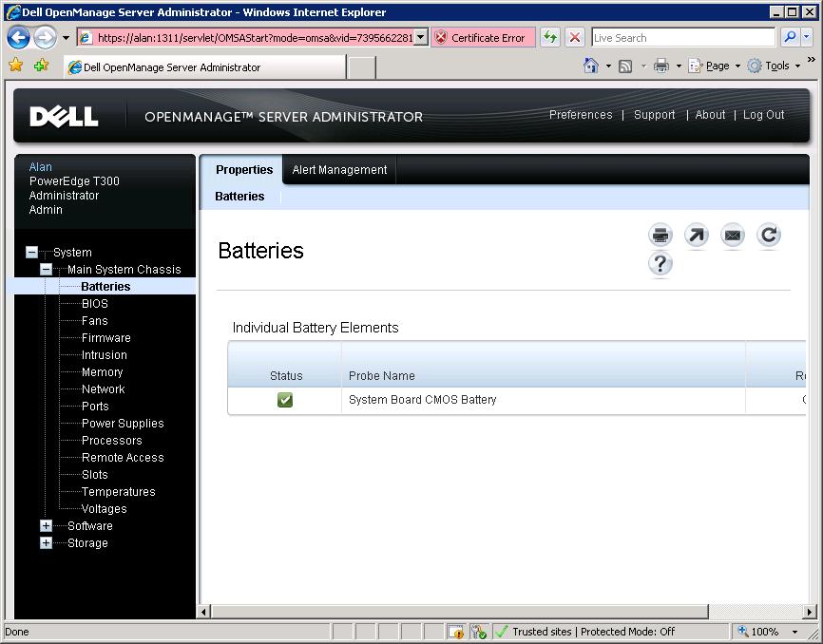Click the browser Forward arrow button
Viewport: 823px width, 644px height.
click(45, 38)
